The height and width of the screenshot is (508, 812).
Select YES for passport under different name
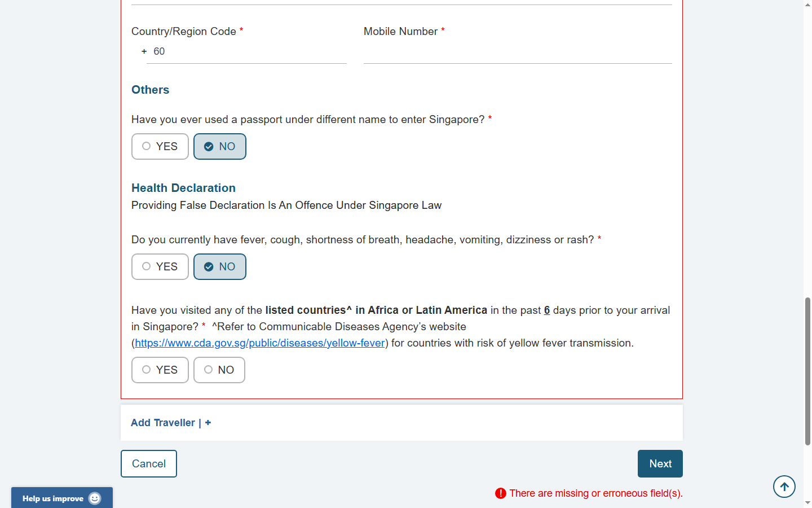point(160,147)
